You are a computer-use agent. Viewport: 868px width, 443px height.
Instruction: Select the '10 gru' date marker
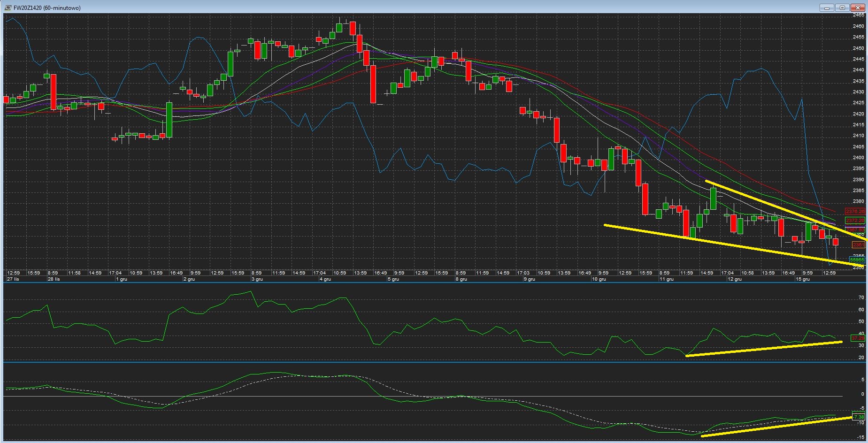[x=599, y=279]
